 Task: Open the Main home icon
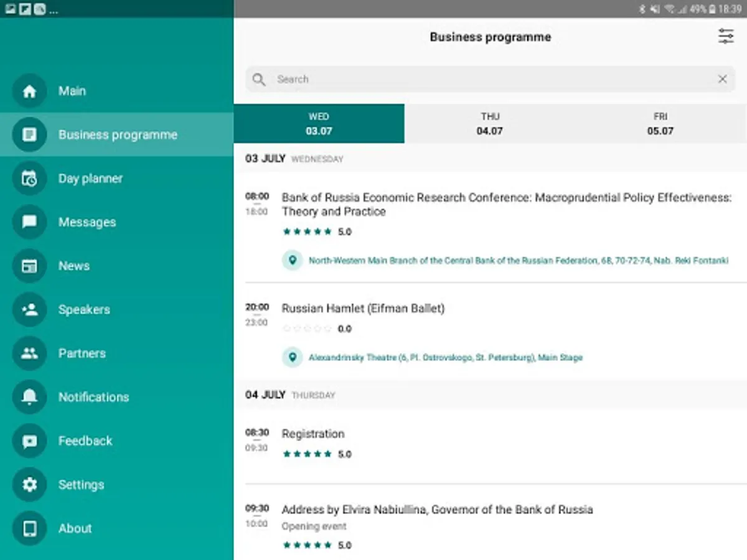point(29,91)
